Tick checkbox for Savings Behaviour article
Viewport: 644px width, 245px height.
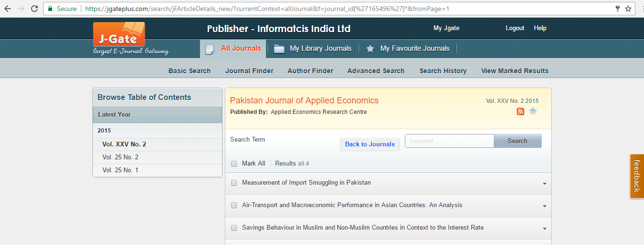pyautogui.click(x=234, y=228)
